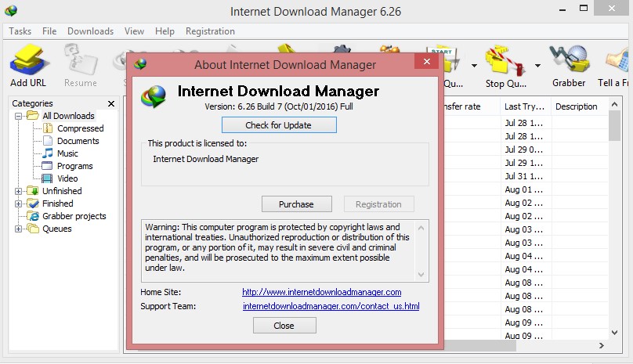Collapse the All Downloads tree node
Image resolution: width=633 pixels, height=364 pixels.
pyautogui.click(x=18, y=116)
